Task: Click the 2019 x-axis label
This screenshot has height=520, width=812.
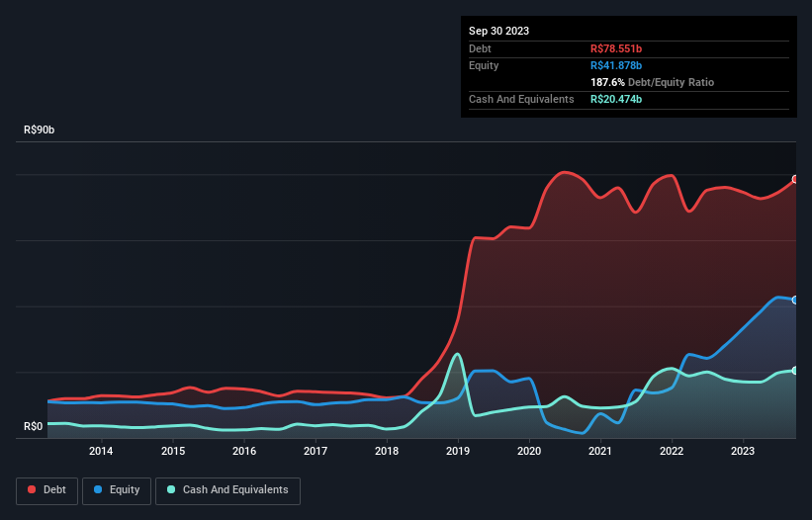Action: click(x=458, y=451)
